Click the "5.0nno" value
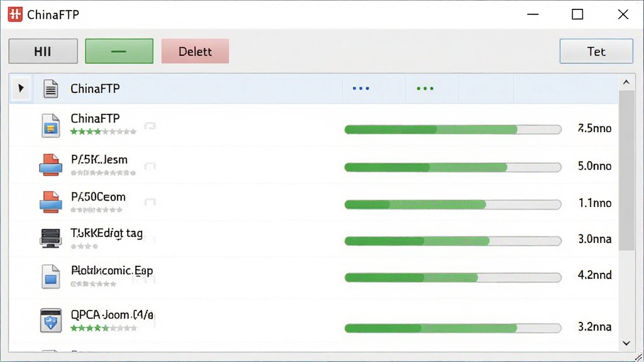This screenshot has width=644, height=362. tap(595, 166)
